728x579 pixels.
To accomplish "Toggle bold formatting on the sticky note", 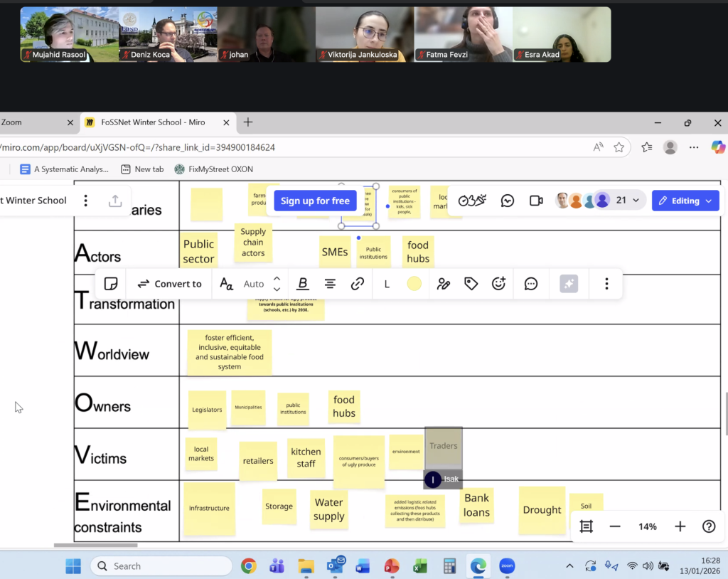I will (303, 284).
